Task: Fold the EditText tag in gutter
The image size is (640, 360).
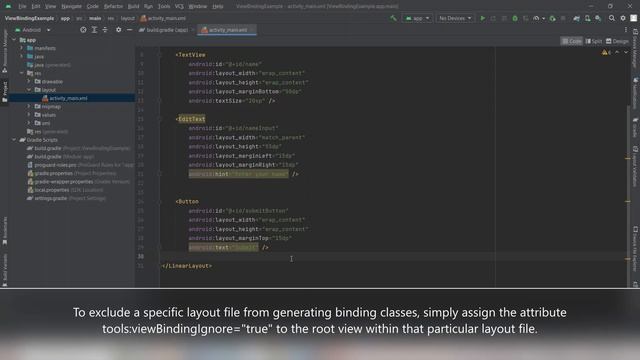Action: 160,119
